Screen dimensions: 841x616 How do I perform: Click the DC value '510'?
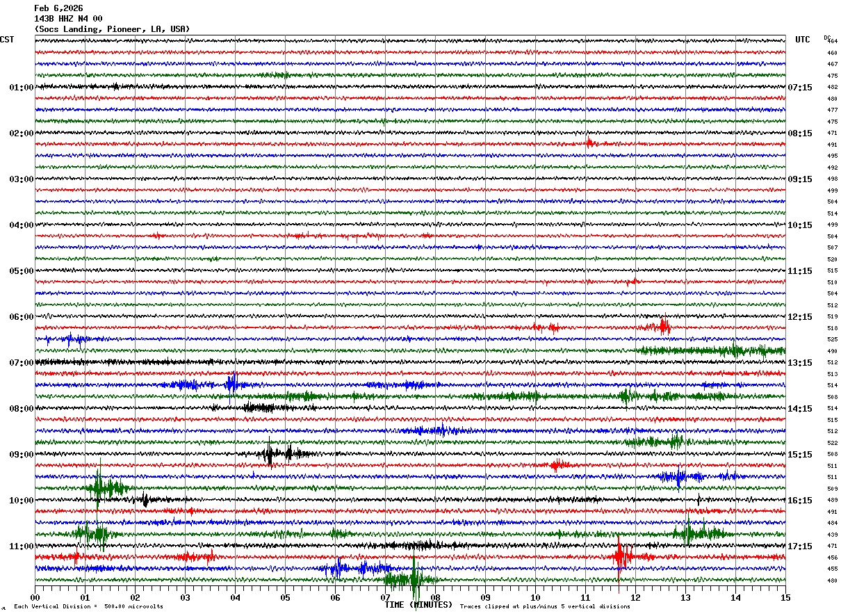pyautogui.click(x=832, y=282)
